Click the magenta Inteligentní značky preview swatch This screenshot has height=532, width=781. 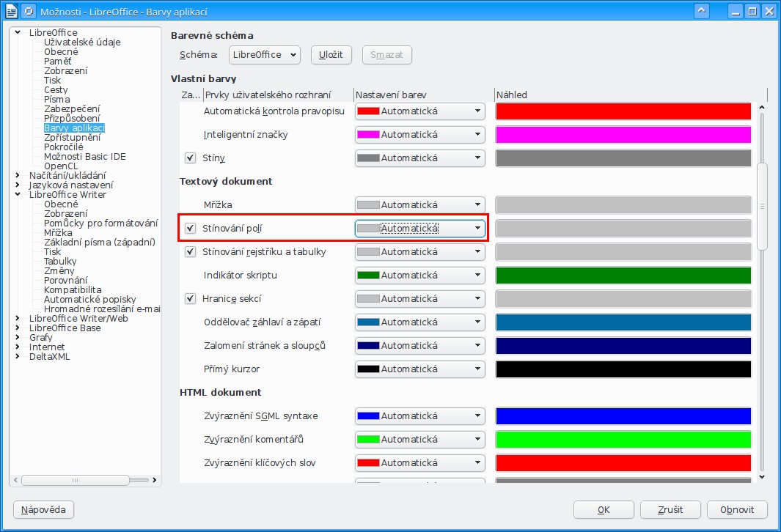click(623, 135)
